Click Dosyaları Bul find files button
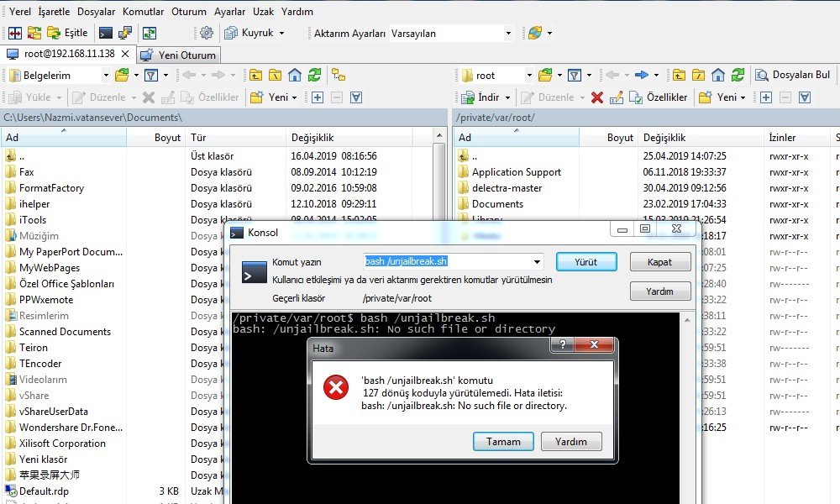The image size is (840, 504). 793,75
